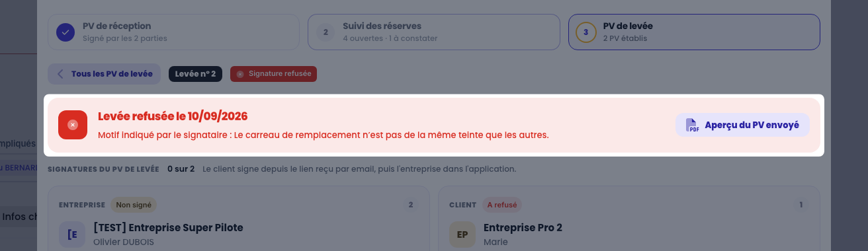868x251 pixels.
Task: Click the PDF file icon
Action: [691, 125]
